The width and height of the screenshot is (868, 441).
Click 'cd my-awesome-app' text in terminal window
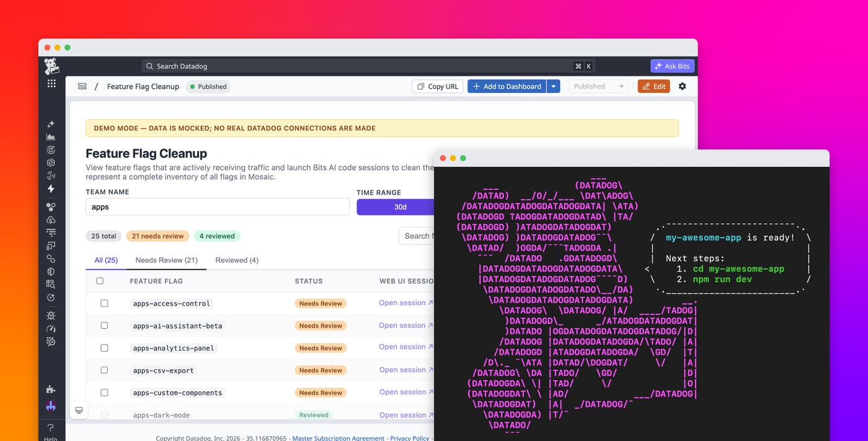tap(738, 269)
